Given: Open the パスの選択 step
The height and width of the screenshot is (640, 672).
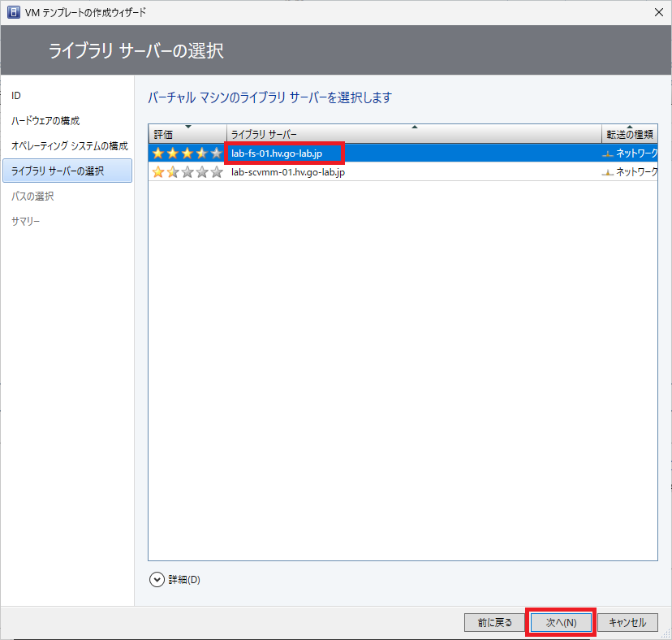Looking at the screenshot, I should [32, 196].
